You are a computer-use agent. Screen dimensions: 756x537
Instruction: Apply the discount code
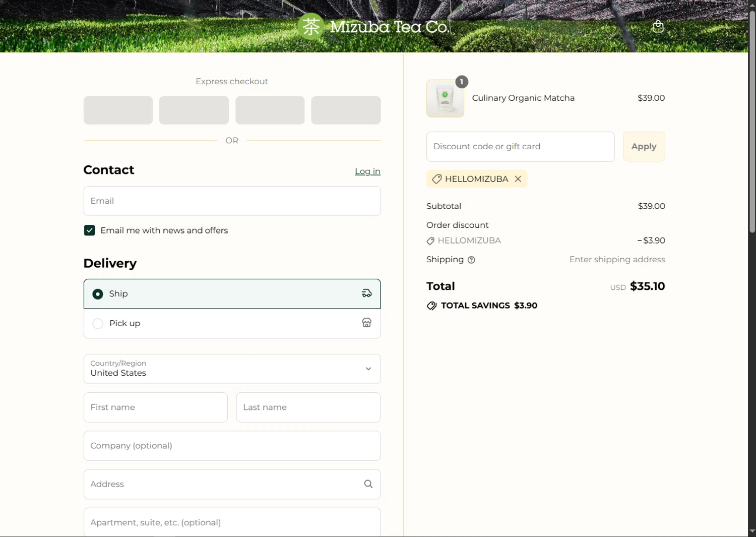pyautogui.click(x=644, y=147)
